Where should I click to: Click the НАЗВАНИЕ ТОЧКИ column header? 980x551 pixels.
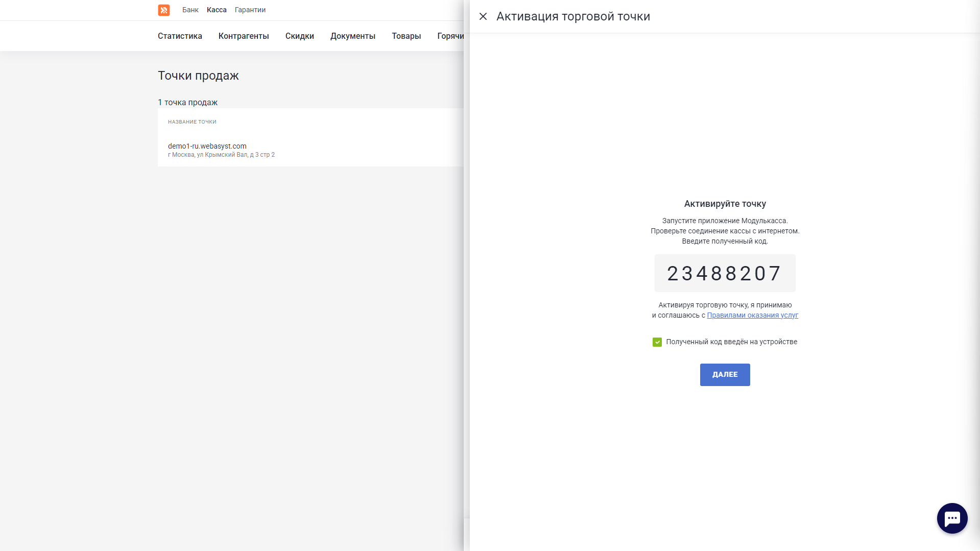(192, 122)
